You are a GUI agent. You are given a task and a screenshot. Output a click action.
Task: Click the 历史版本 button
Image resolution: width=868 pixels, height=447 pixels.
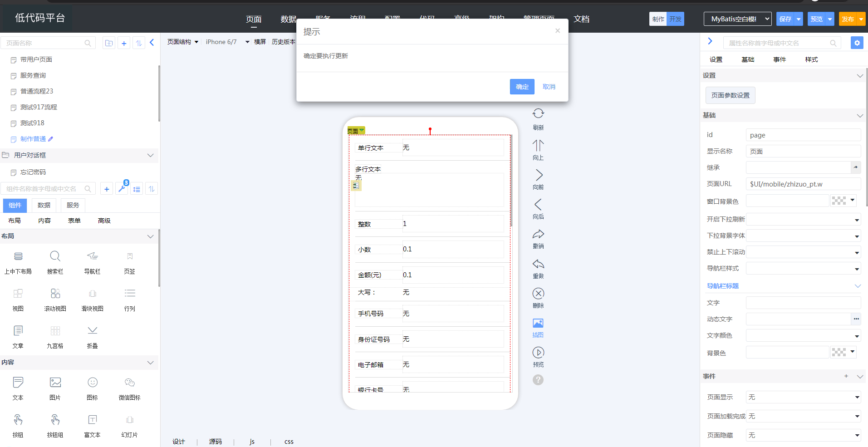[283, 42]
